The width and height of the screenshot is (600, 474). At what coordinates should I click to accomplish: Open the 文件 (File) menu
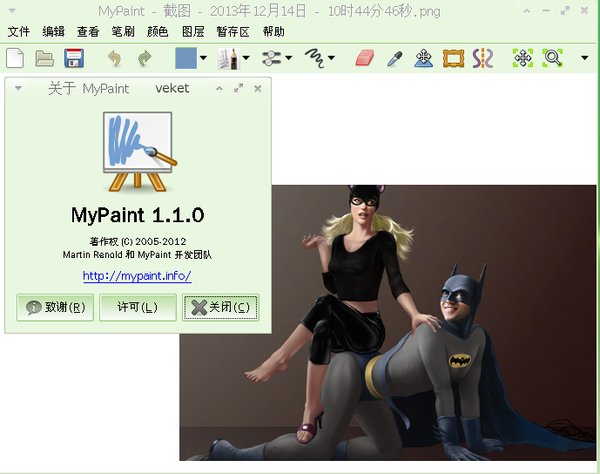[19, 32]
